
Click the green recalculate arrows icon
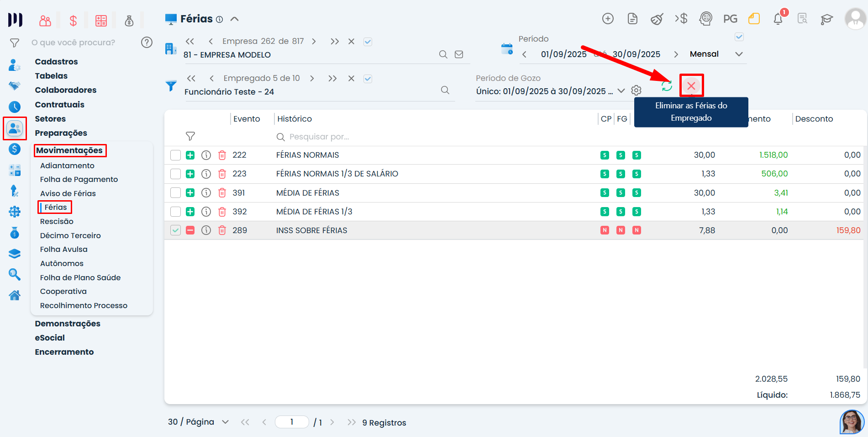tap(667, 86)
